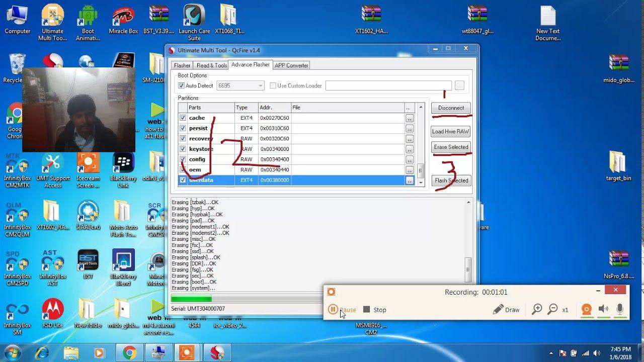The height and width of the screenshot is (362, 644).
Task: Open the 6695 loader dropdown
Action: (x=240, y=86)
